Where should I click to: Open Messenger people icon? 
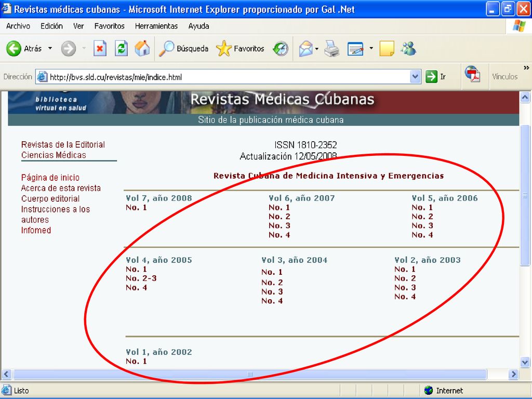point(408,48)
